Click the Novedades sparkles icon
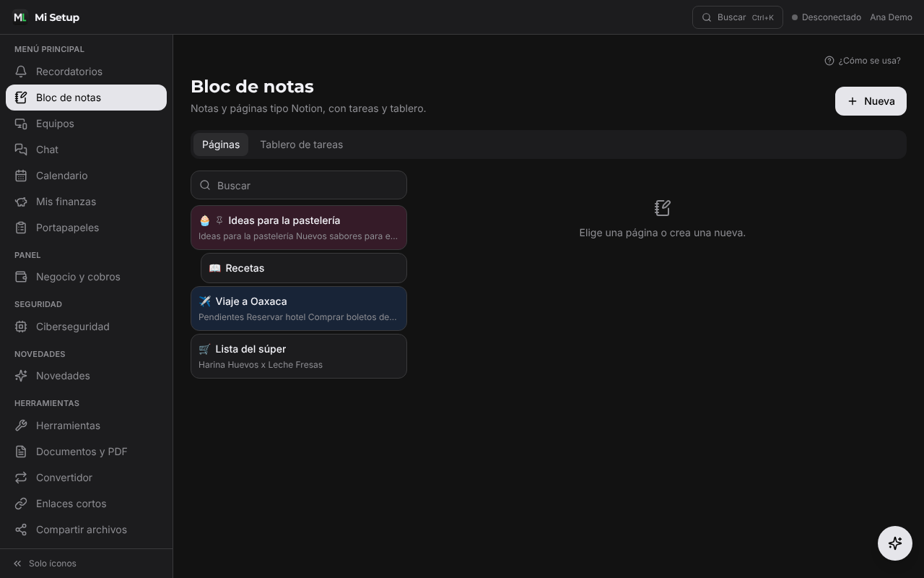Screen dimensions: 924x578 [x=21, y=376]
